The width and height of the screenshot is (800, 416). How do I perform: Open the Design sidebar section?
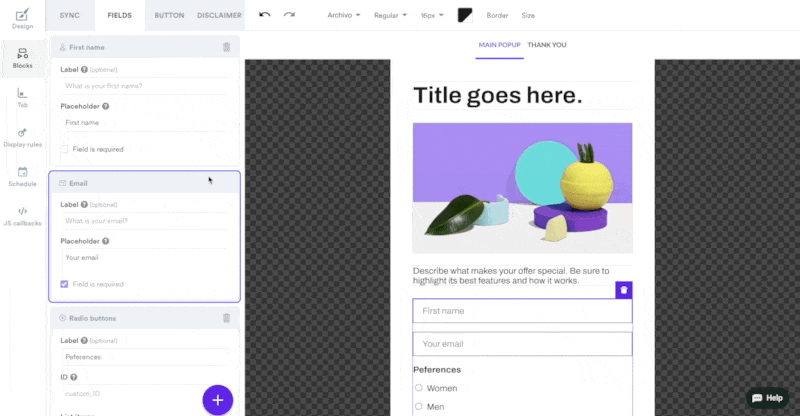(22, 18)
